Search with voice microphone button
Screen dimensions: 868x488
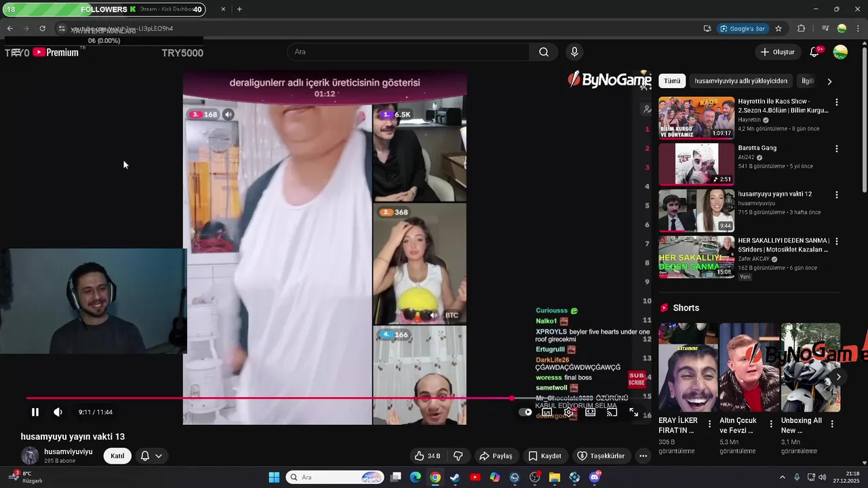pos(574,52)
